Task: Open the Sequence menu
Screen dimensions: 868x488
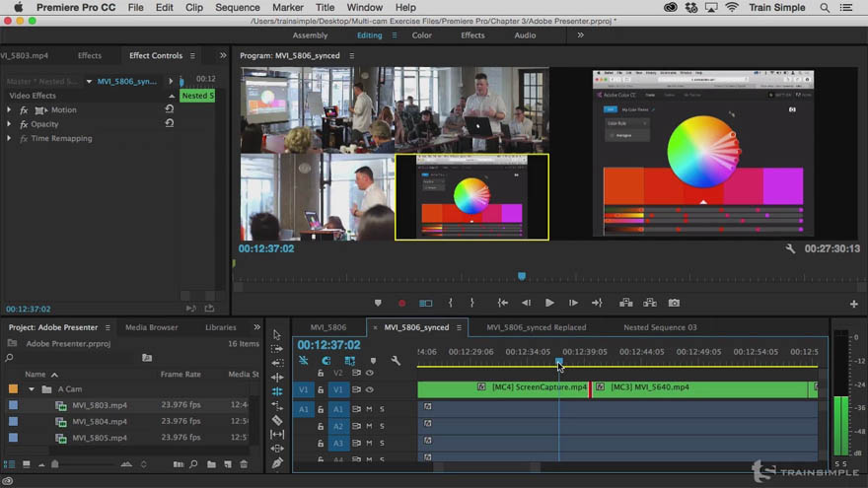Action: (x=238, y=7)
